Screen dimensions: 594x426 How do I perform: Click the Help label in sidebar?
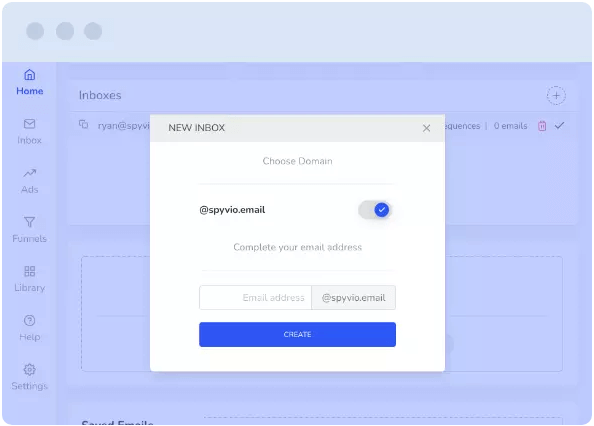pos(30,337)
